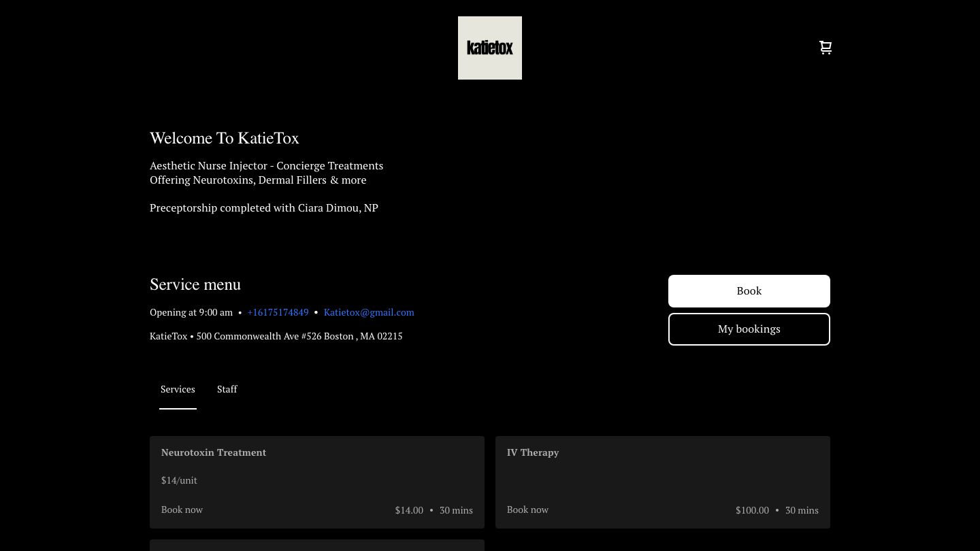Select the Services tab
This screenshot has height=551, width=980.
pyautogui.click(x=178, y=389)
